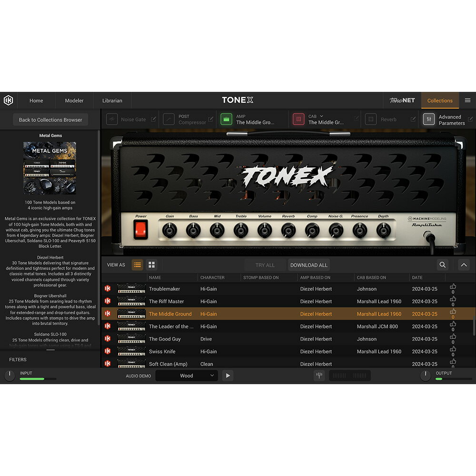Adjust the amp Gain knob
The width and height of the screenshot is (476, 476).
coord(170,230)
